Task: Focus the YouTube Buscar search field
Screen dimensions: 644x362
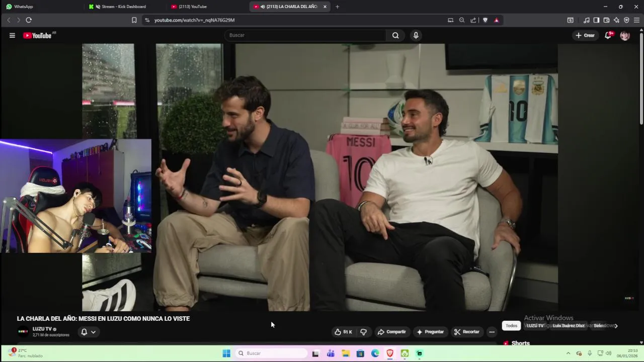Action: click(x=305, y=35)
